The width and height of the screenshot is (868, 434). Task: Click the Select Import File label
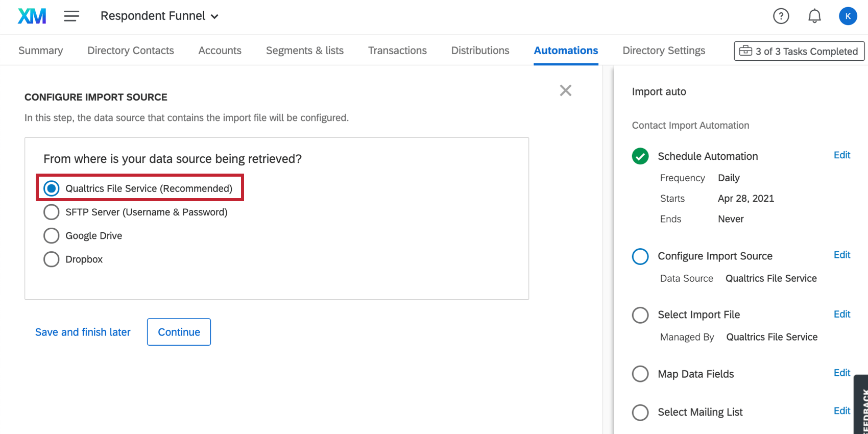(698, 315)
